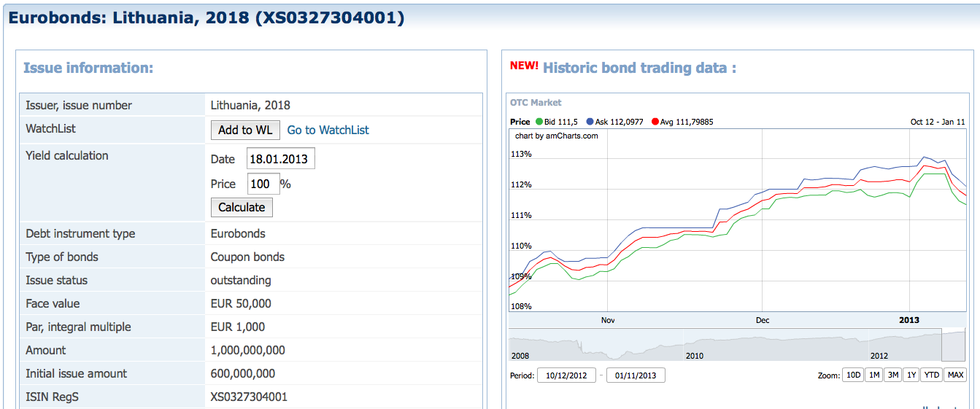
Task: Click the ISIN RegS row label
Action: [x=56, y=397]
